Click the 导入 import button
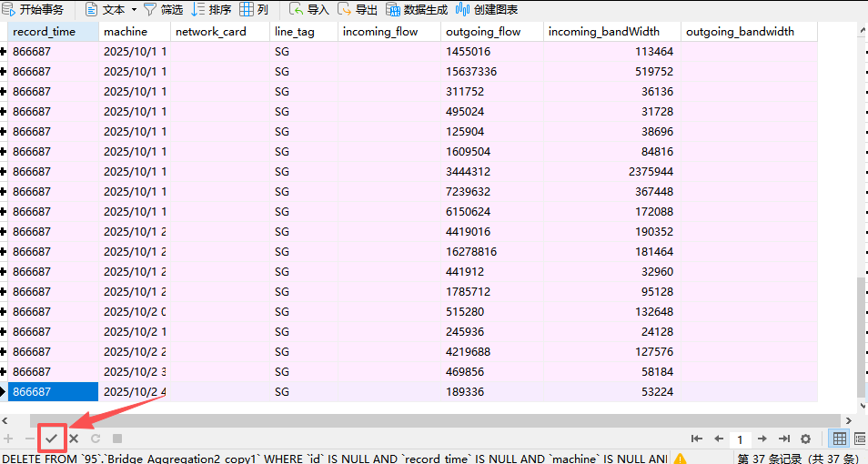 tap(309, 9)
